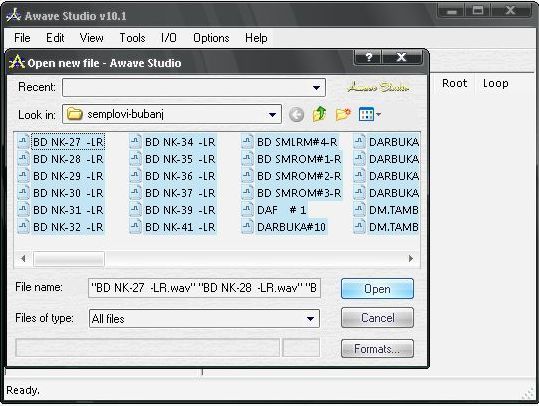The width and height of the screenshot is (539, 406).
Task: Open the File menu
Action: pos(22,38)
